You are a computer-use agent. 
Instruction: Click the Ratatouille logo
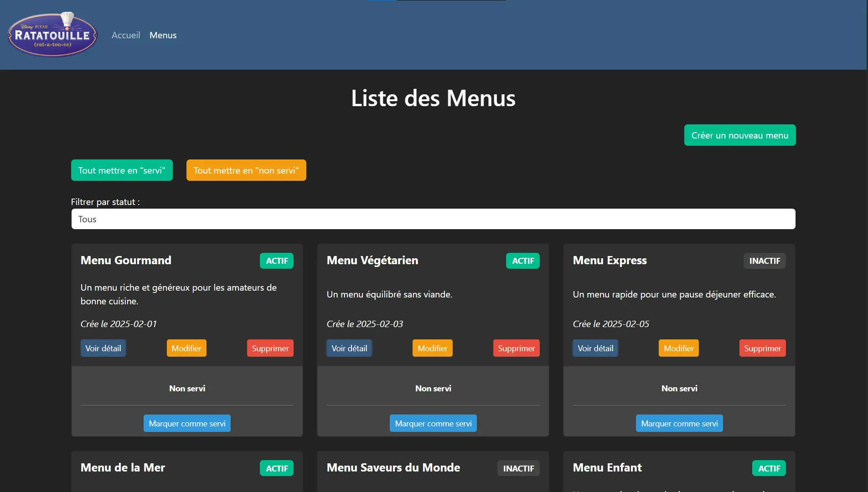point(52,35)
